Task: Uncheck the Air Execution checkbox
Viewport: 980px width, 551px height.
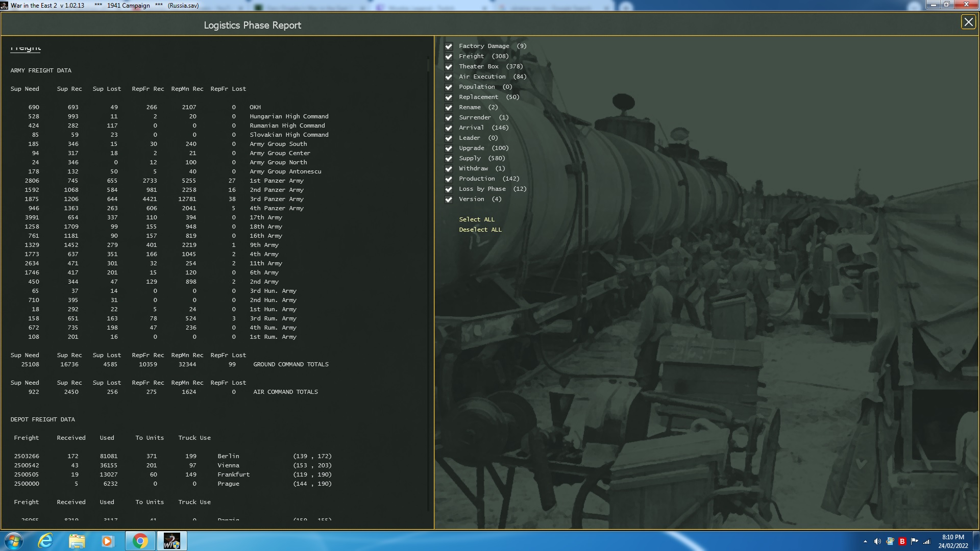Action: (449, 77)
